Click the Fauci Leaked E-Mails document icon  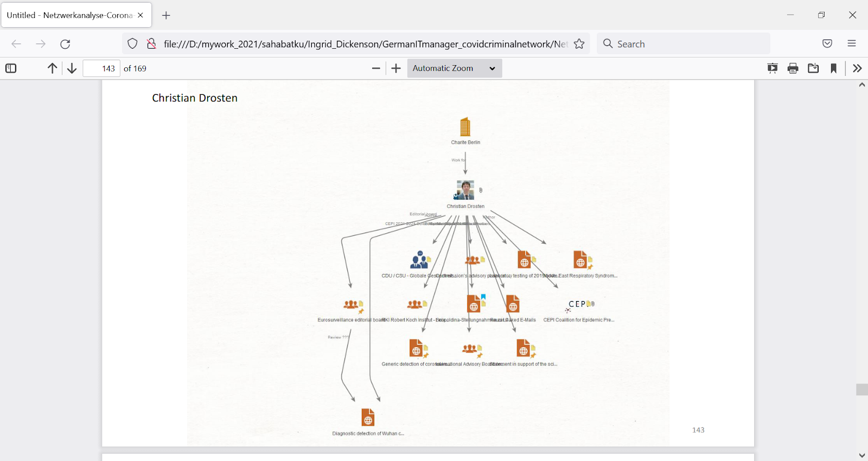pyautogui.click(x=513, y=304)
